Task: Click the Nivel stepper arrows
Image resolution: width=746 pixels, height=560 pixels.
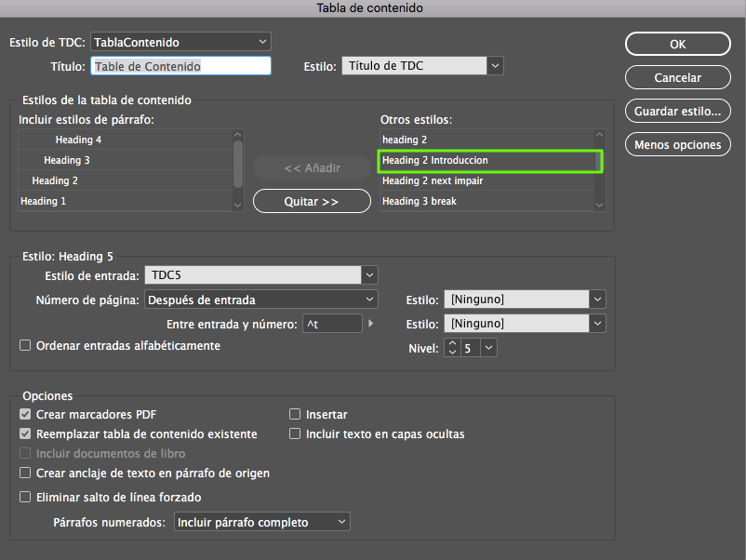Action: tap(452, 348)
